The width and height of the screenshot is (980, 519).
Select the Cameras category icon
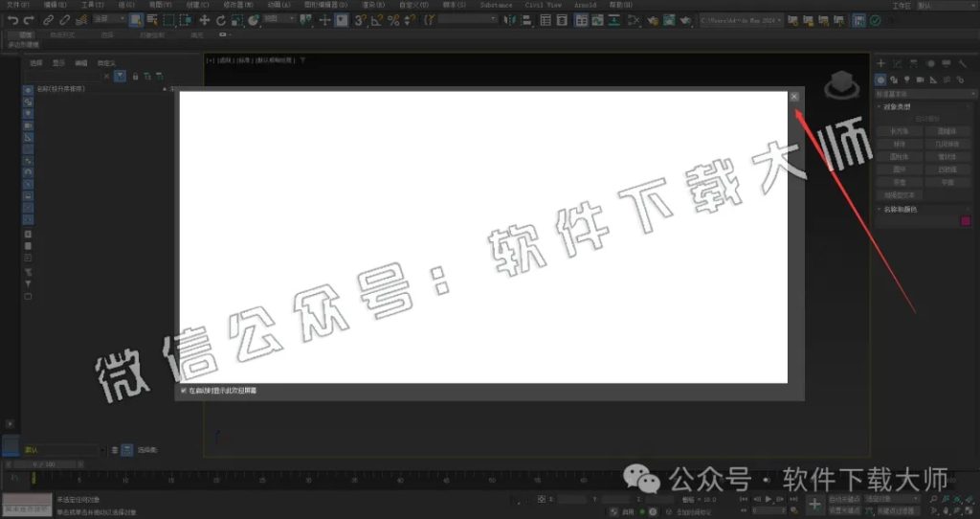920,80
